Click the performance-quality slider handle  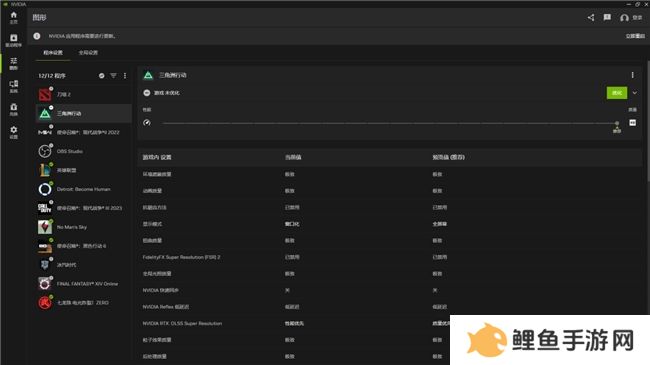617,124
